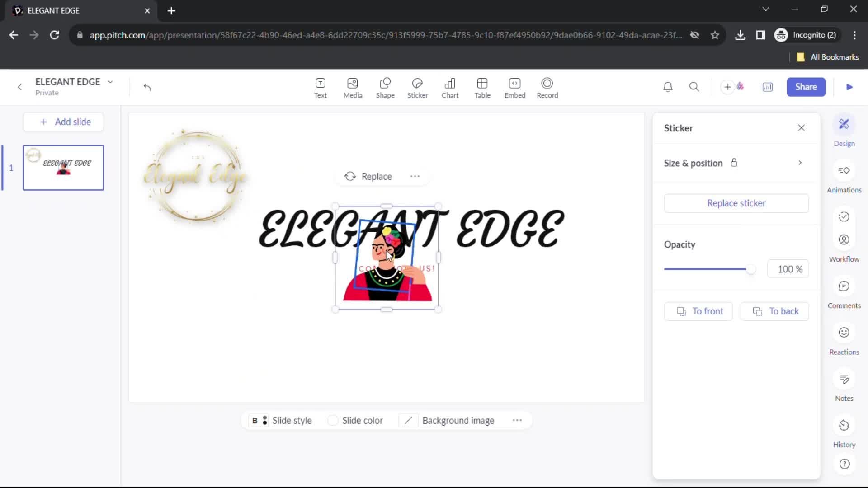Click the lock aspect ratio toggle
Screen dimensions: 868x488
(x=734, y=163)
